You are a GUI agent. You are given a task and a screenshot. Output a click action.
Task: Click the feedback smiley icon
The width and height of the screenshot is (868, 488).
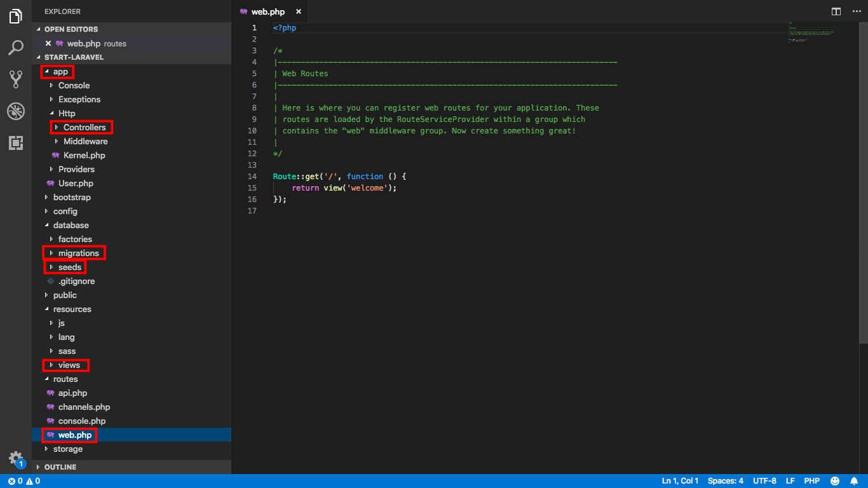coord(835,481)
